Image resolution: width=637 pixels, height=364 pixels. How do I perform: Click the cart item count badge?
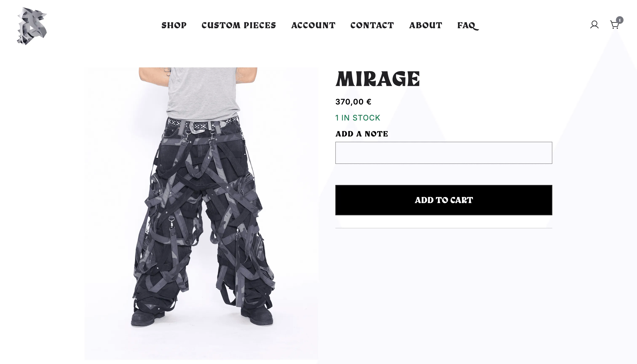pos(620,20)
